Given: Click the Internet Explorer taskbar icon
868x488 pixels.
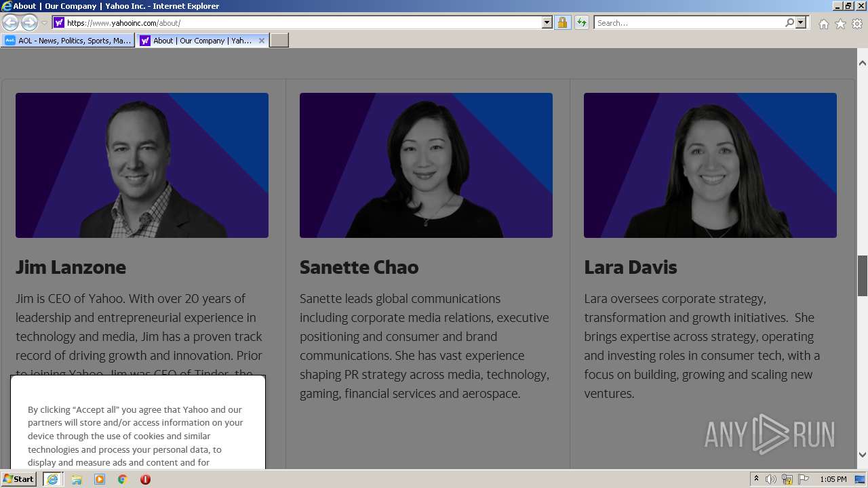Looking at the screenshot, I should coord(52,479).
